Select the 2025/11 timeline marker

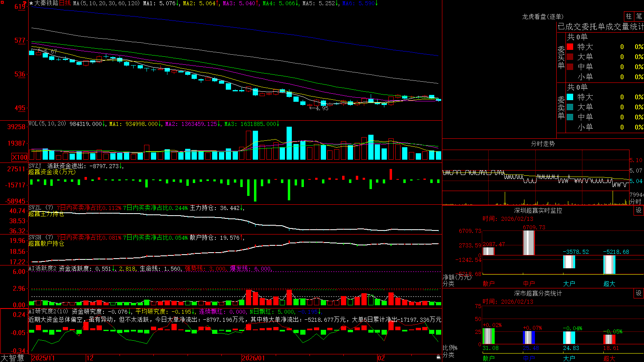43,358
